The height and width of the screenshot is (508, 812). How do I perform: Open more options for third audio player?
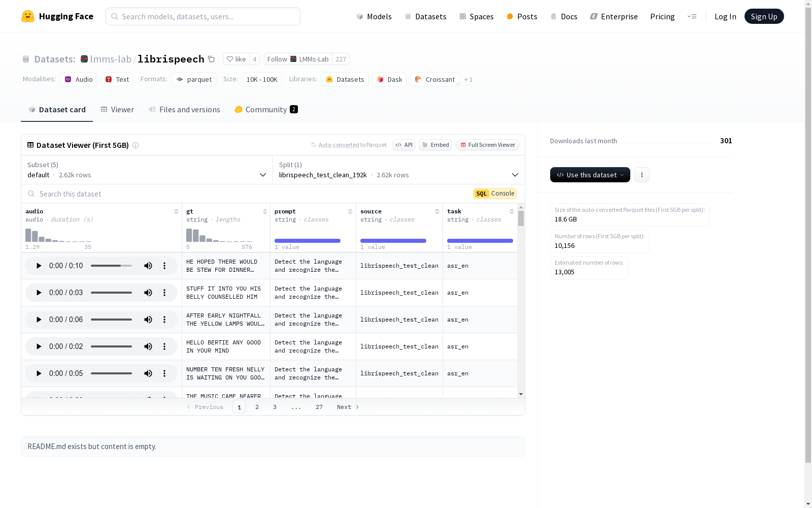pos(164,320)
